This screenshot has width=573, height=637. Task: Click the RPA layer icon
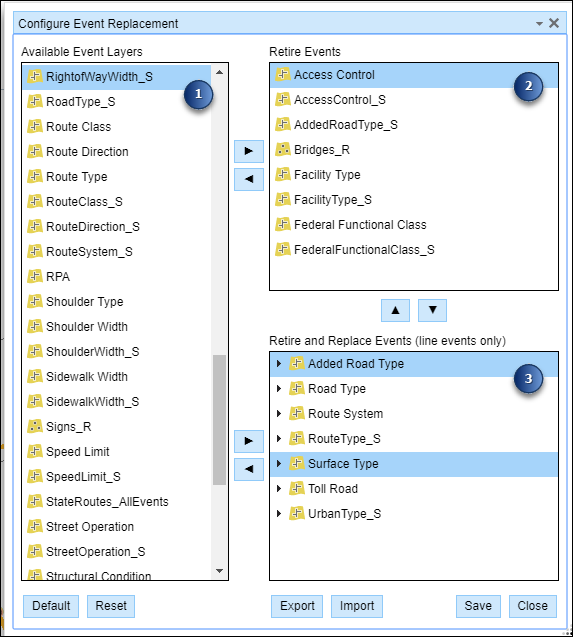(35, 276)
